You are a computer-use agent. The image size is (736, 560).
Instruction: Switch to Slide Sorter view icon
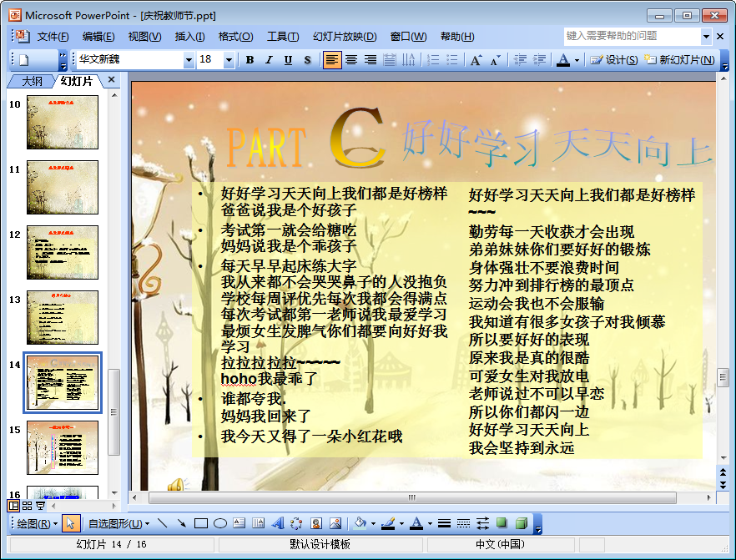[28, 506]
